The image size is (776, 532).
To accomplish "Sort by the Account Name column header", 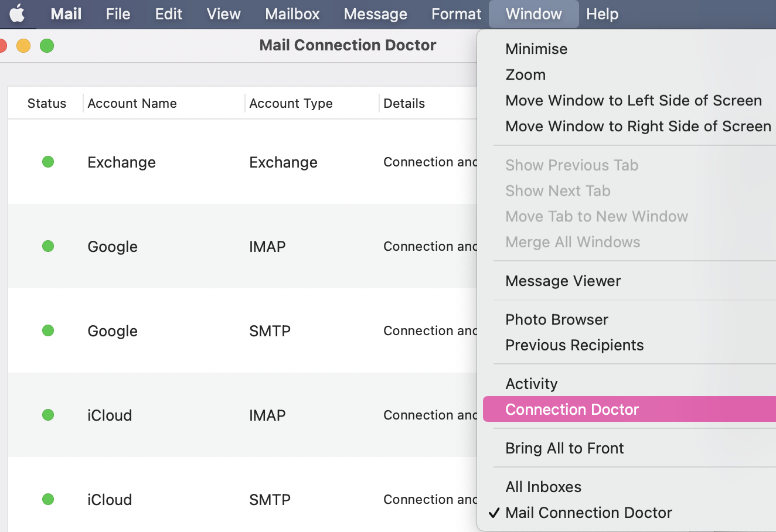I will pos(132,104).
